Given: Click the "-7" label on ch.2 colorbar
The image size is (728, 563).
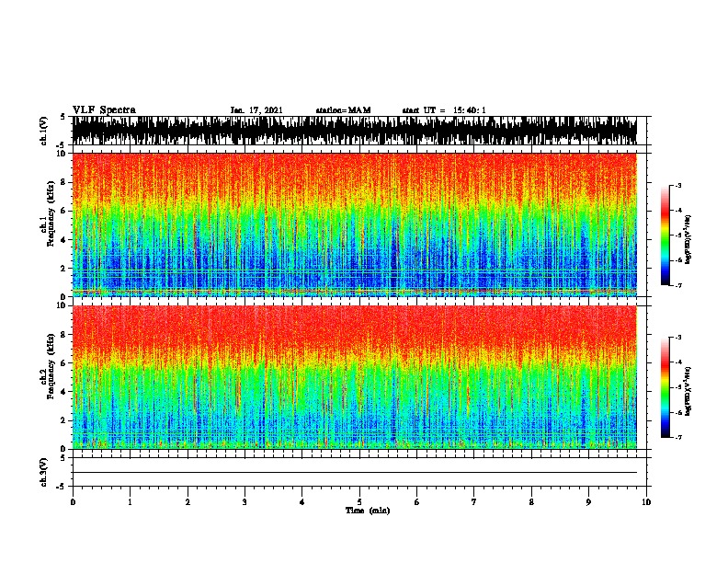Looking at the screenshot, I should tap(677, 437).
